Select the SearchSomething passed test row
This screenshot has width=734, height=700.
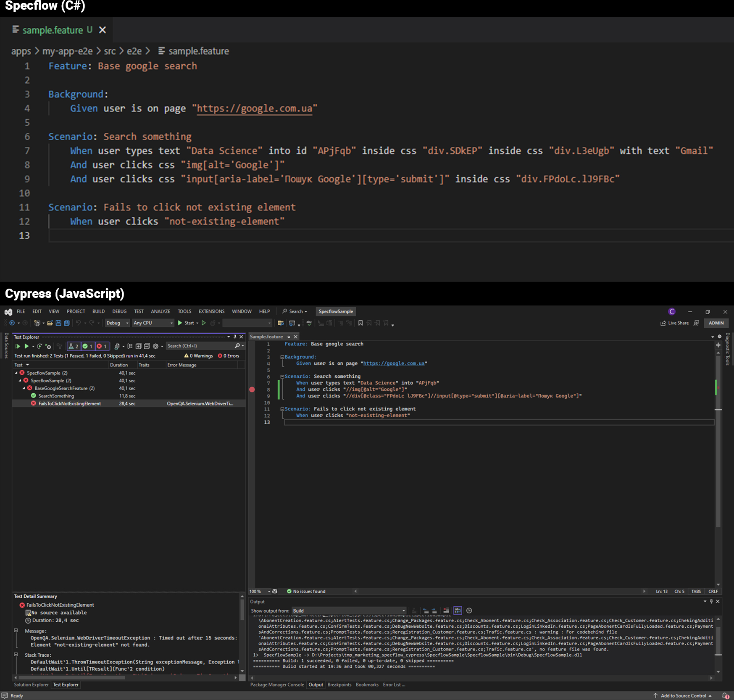click(129, 396)
